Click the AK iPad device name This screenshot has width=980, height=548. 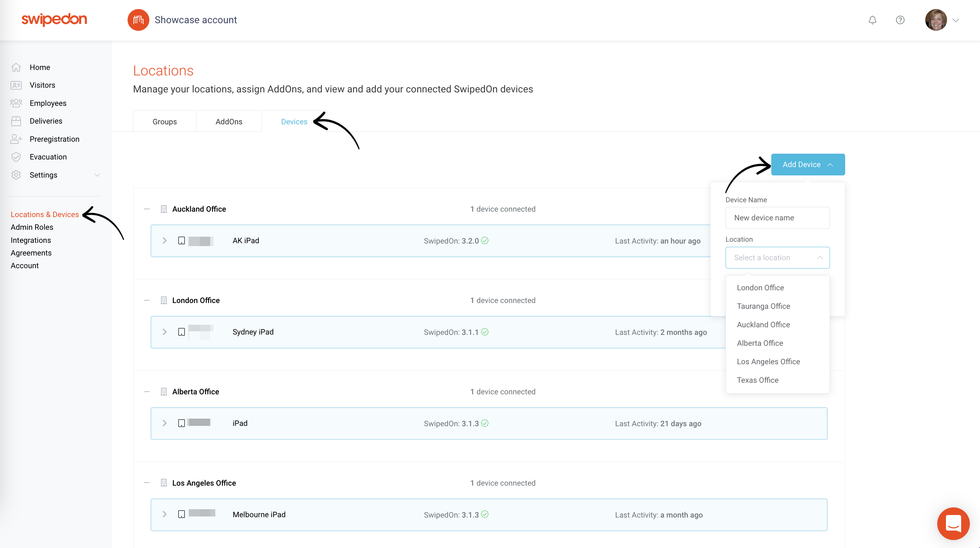pyautogui.click(x=246, y=241)
